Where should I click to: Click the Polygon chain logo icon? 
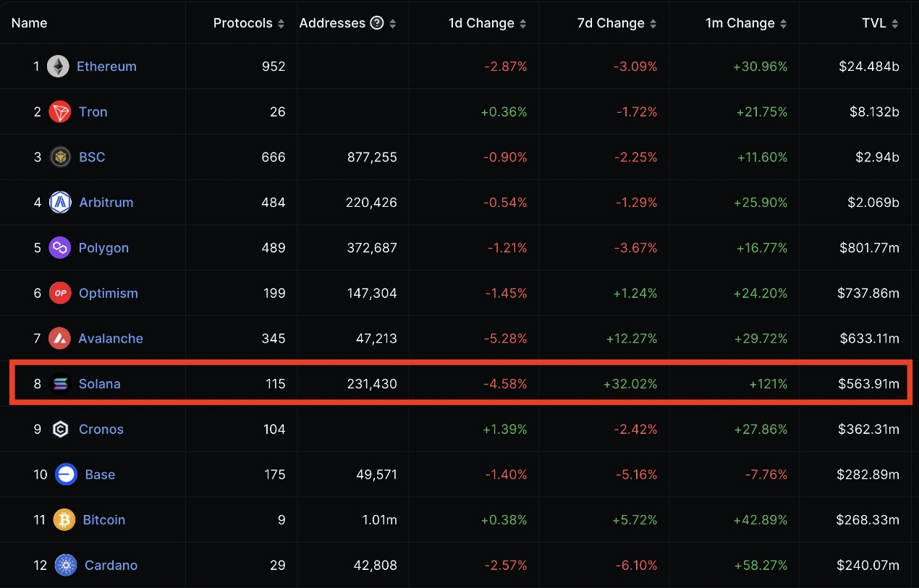coord(60,248)
